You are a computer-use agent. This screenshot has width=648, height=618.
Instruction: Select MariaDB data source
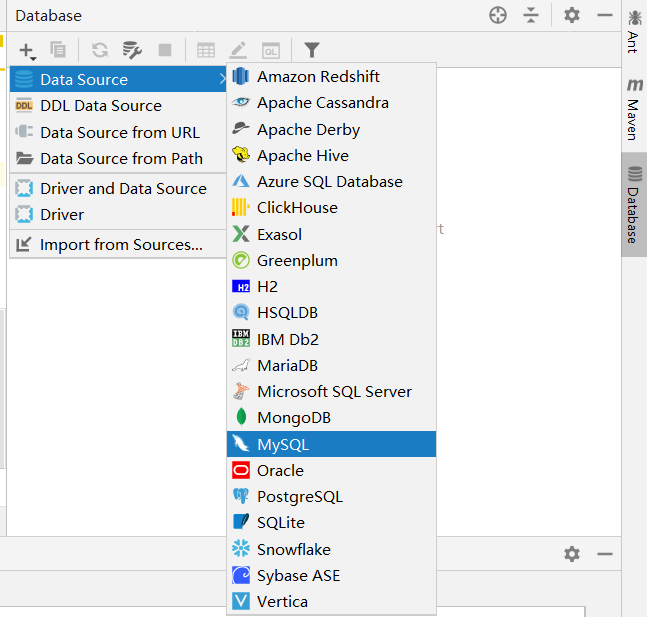331,365
